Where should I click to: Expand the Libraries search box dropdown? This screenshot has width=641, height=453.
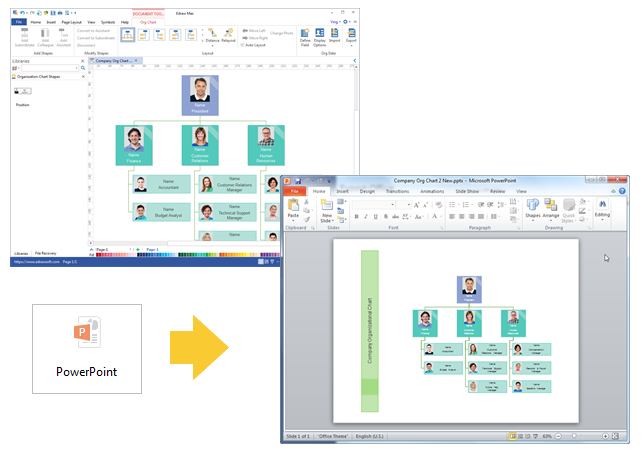[76, 68]
